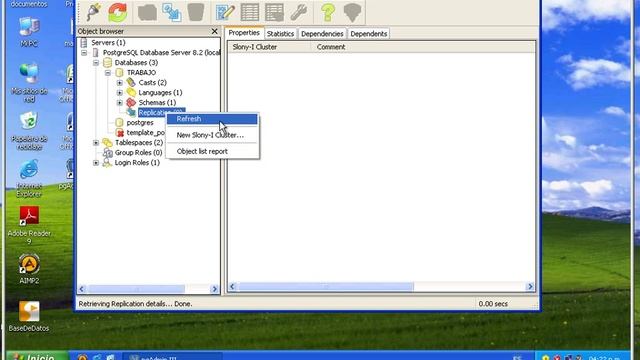Select Databases (3) tree node

tap(136, 62)
